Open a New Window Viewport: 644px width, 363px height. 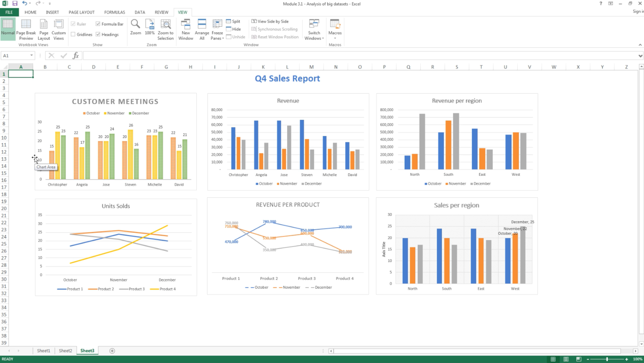(x=186, y=29)
